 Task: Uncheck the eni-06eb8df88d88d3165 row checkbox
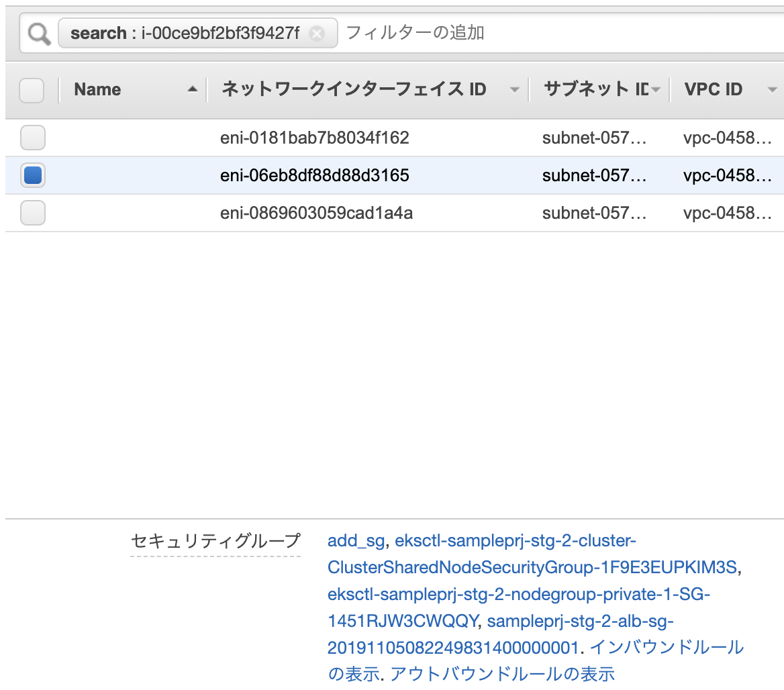click(32, 175)
